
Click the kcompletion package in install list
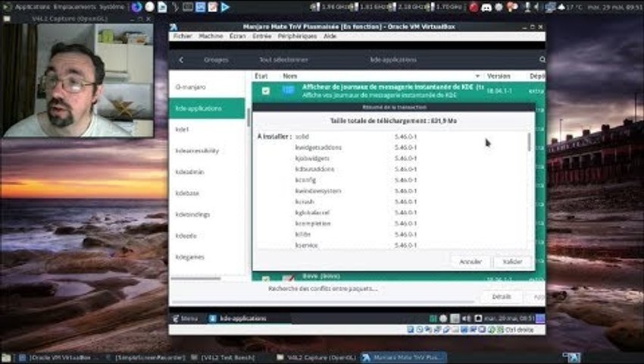[313, 224]
